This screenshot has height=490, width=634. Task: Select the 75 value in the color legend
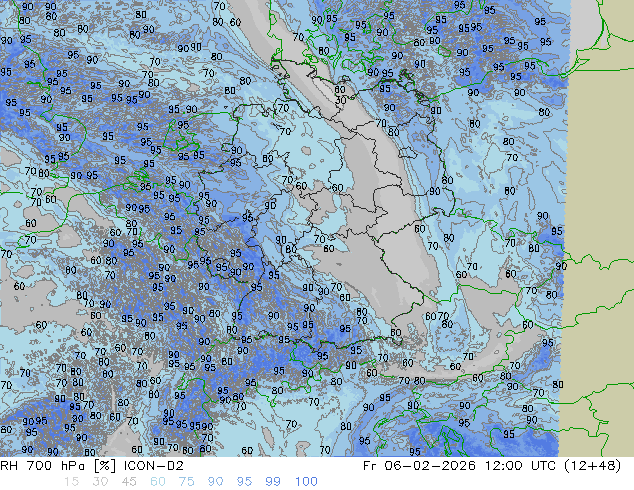point(186,482)
